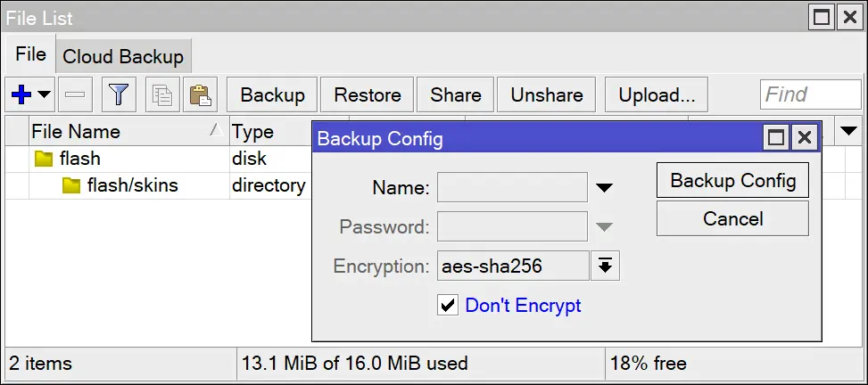868x385 pixels.
Task: Click the paste clipboard icon
Action: pyautogui.click(x=200, y=94)
